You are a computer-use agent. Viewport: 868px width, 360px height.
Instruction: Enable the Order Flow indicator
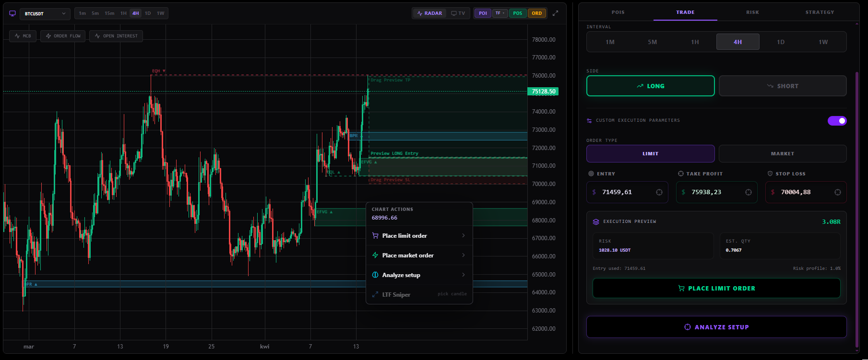[63, 36]
